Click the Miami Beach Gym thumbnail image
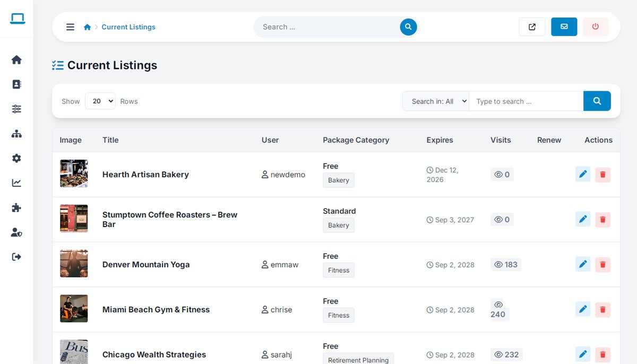 [74, 309]
